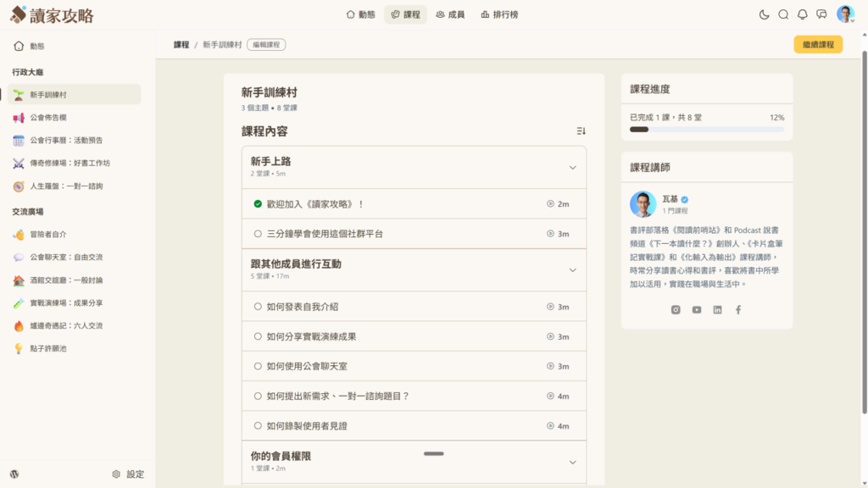Click the 繼續課程 button

click(818, 44)
